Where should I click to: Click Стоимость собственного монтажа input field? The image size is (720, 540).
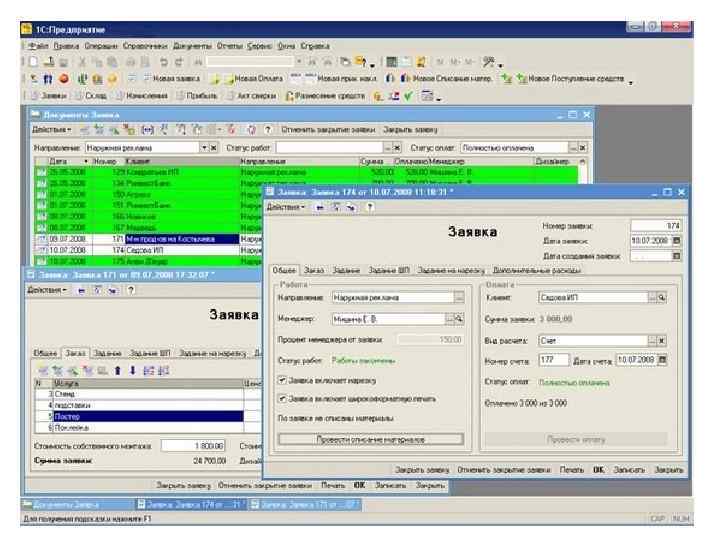(x=193, y=445)
